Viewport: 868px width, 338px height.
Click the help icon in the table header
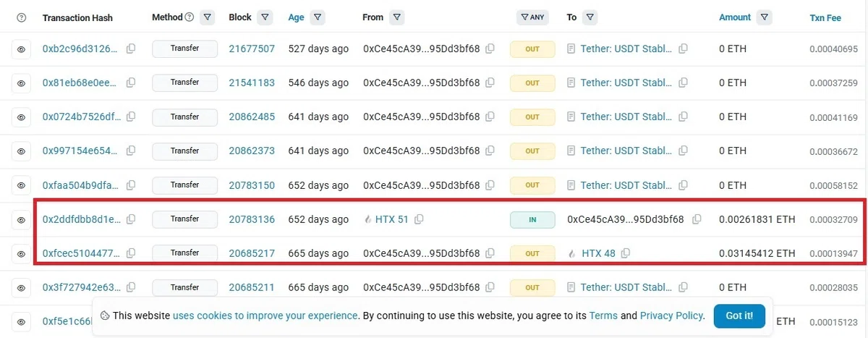21,17
